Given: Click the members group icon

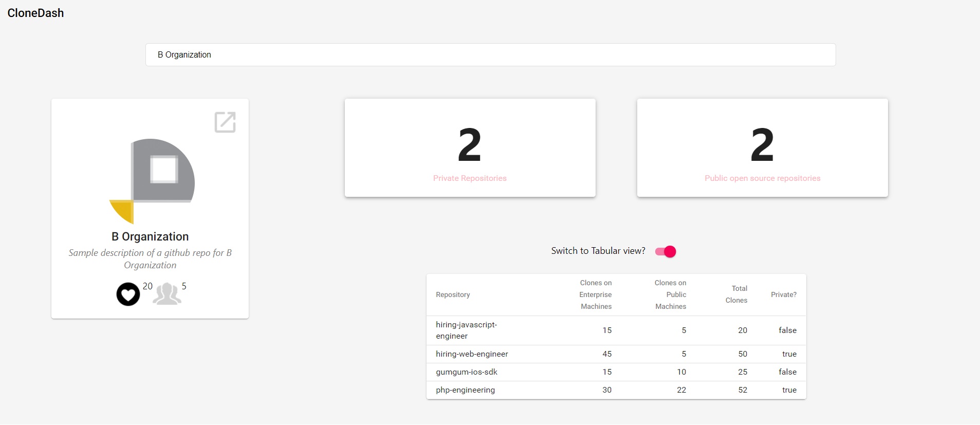Looking at the screenshot, I should click(167, 294).
